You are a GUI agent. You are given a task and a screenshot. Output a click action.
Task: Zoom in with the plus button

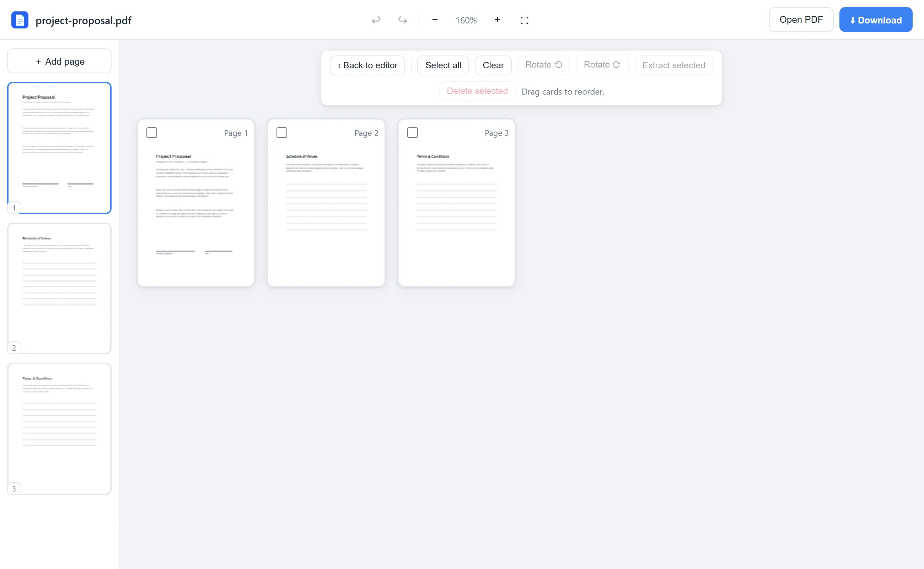pyautogui.click(x=497, y=20)
